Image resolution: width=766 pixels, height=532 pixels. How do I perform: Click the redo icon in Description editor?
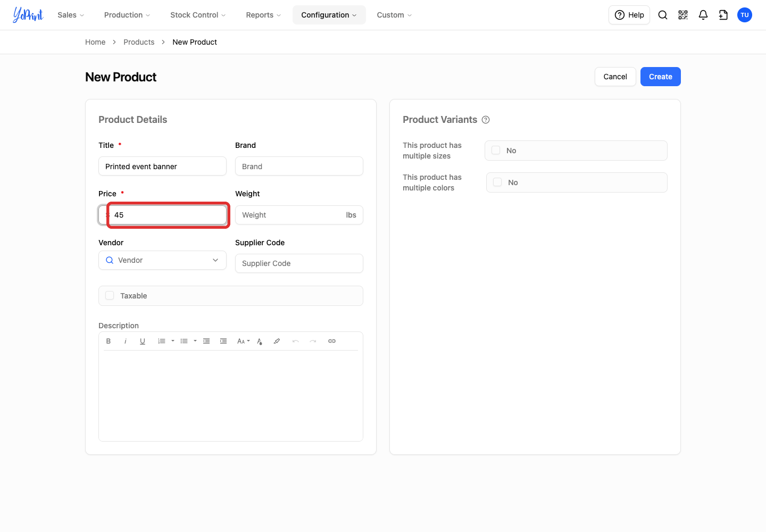point(313,341)
